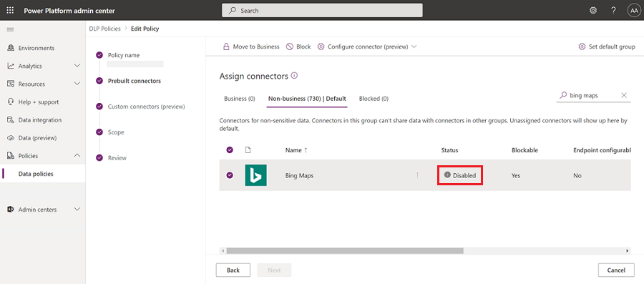Click the horizontal scrollbar under connector table
Image resolution: width=644 pixels, height=284 pixels.
coord(345,251)
